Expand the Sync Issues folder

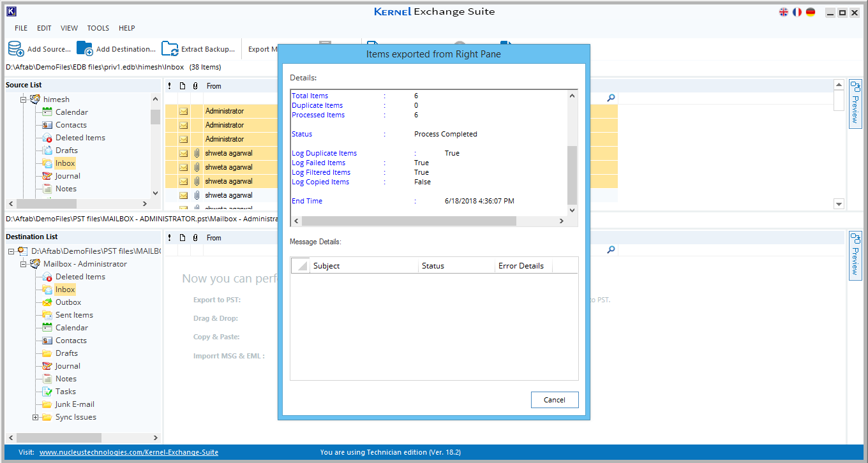coord(35,417)
